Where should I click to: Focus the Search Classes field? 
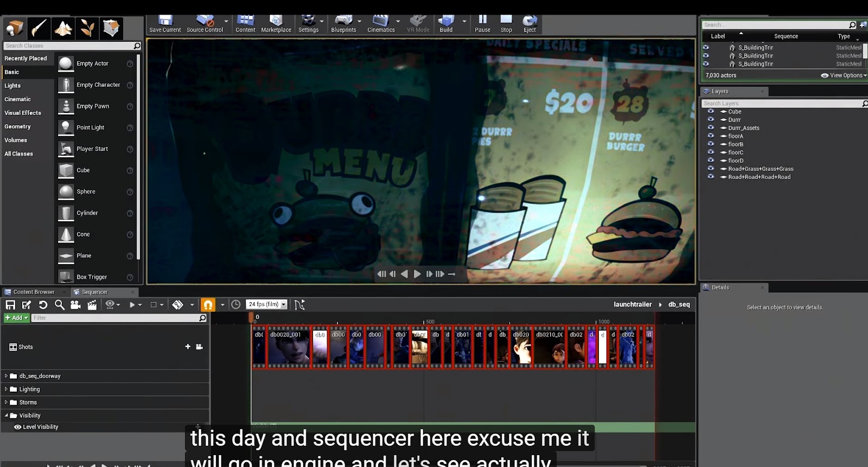tap(72, 46)
